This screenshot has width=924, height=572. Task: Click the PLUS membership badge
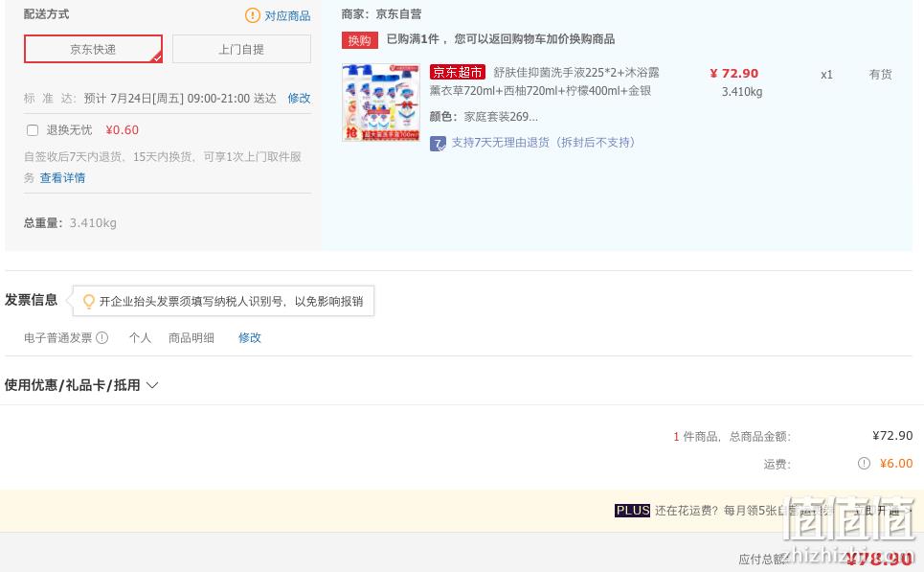coord(632,511)
